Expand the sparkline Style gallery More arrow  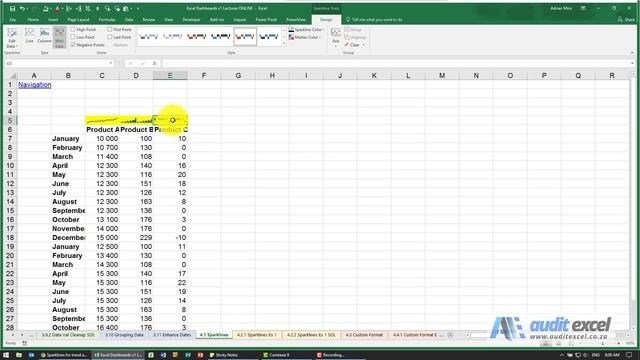tap(284, 44)
